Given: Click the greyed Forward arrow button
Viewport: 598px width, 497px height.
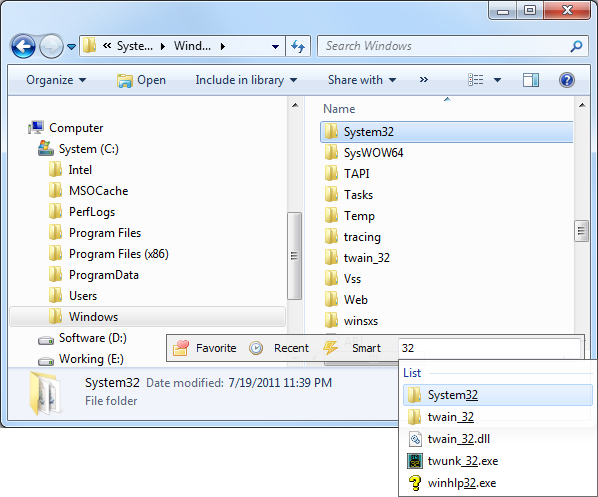Looking at the screenshot, I should [x=51, y=47].
